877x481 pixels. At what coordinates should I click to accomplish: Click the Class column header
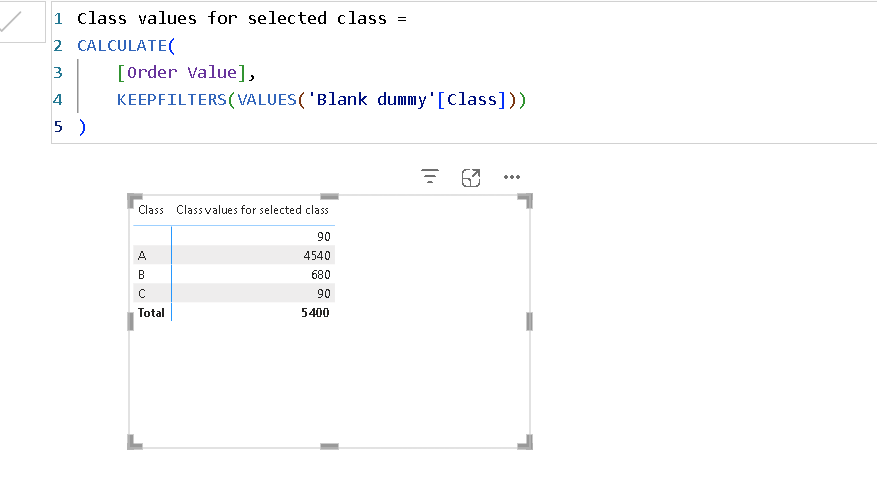(151, 210)
